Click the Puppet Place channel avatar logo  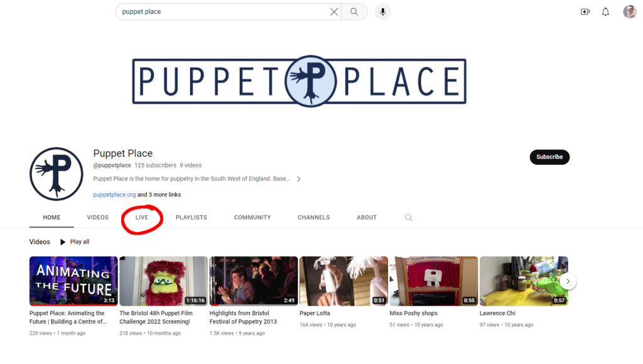pyautogui.click(x=57, y=174)
